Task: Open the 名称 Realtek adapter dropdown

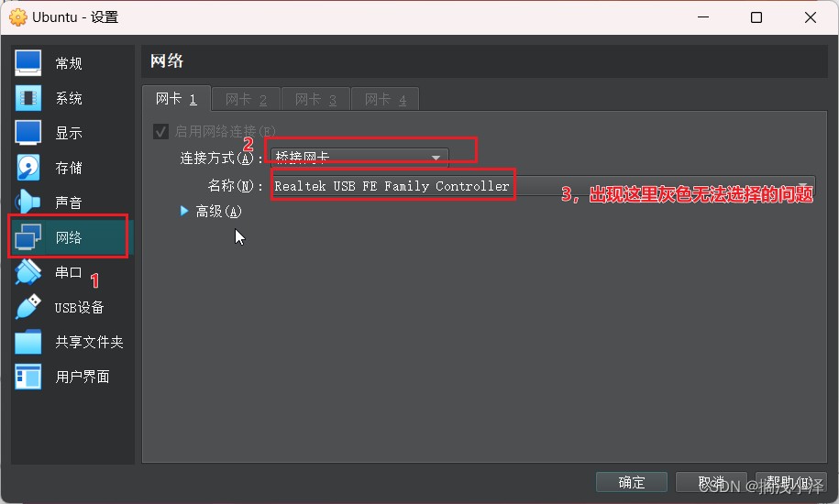Action: pyautogui.click(x=543, y=185)
